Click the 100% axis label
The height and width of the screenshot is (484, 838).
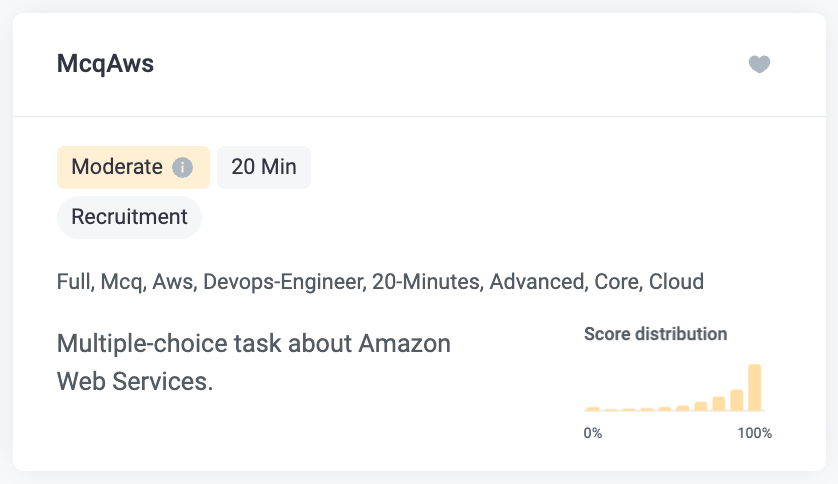tap(754, 433)
